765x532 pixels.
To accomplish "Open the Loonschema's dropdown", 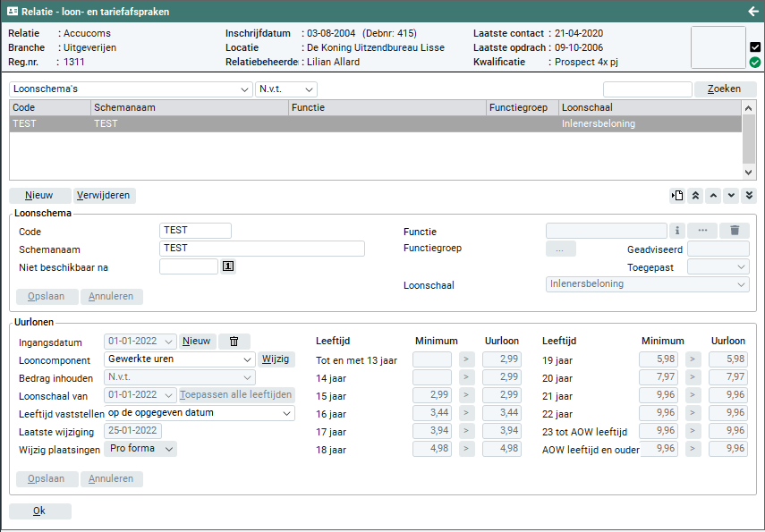I will (x=131, y=89).
